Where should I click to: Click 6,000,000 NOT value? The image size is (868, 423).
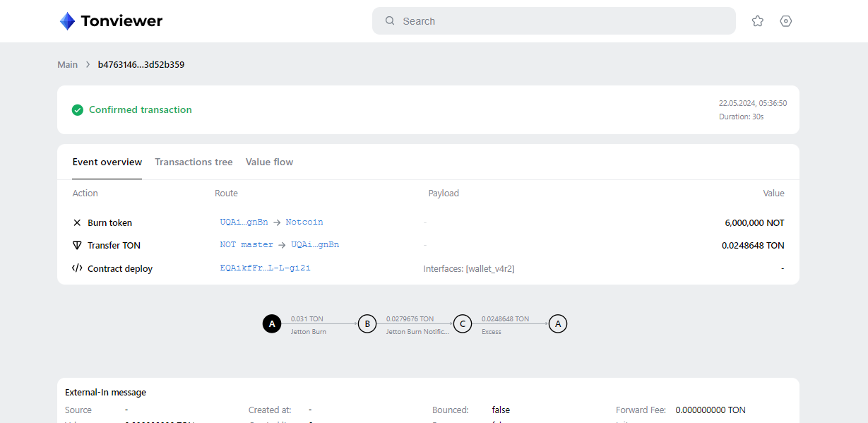pos(754,222)
